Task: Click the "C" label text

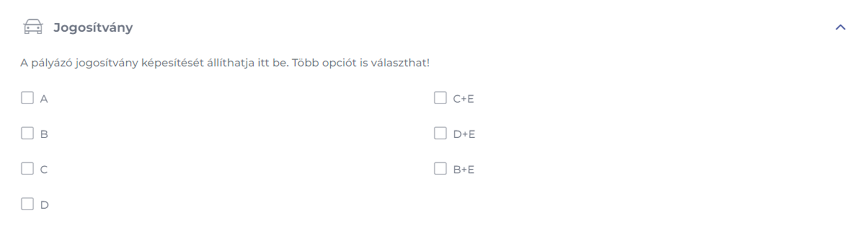Action: click(x=44, y=170)
